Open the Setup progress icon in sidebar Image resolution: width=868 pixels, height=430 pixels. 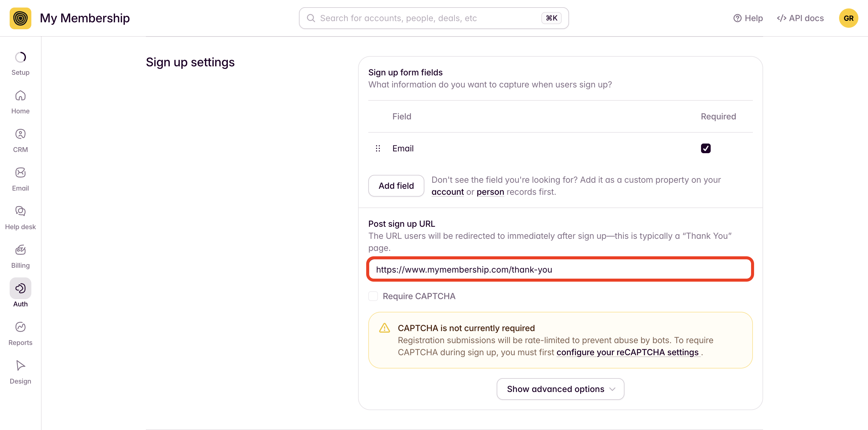point(20,57)
